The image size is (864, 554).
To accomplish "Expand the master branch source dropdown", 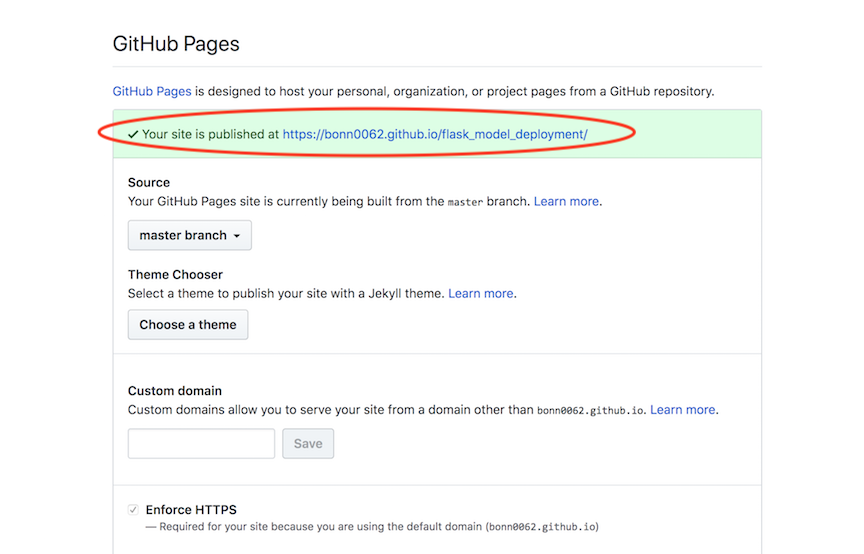I will click(189, 236).
